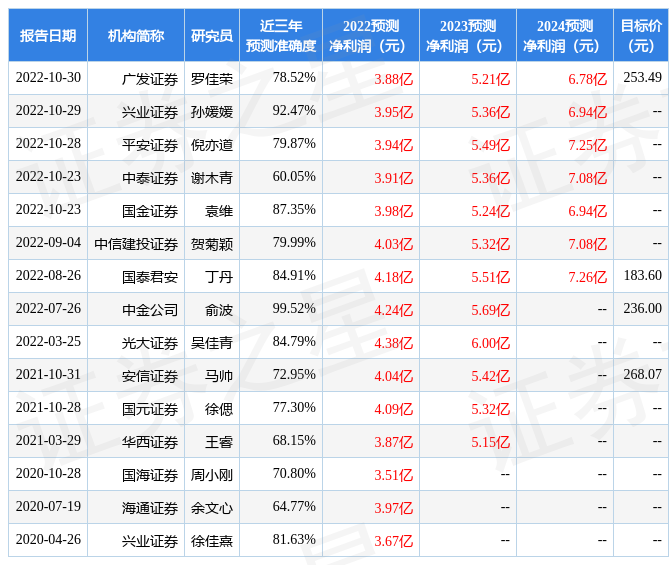Click accuracy value 78.52%
The image size is (669, 565).
point(294,78)
